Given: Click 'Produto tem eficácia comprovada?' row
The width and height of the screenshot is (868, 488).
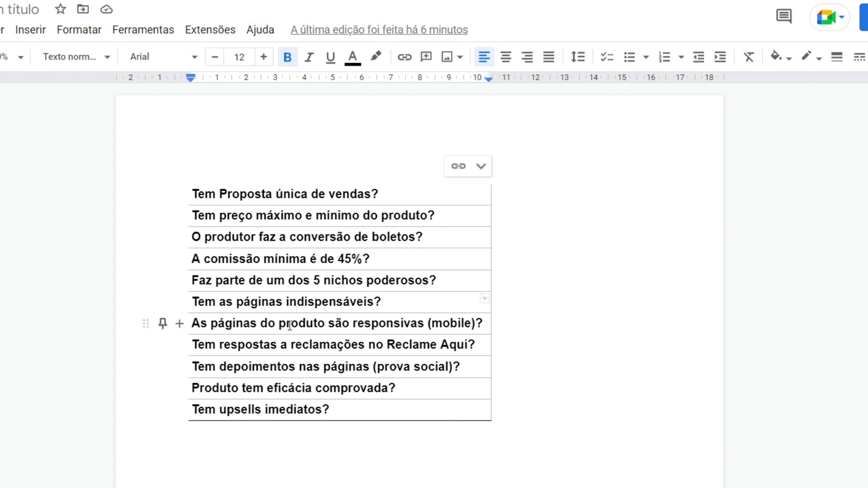Looking at the screenshot, I should click(x=340, y=388).
